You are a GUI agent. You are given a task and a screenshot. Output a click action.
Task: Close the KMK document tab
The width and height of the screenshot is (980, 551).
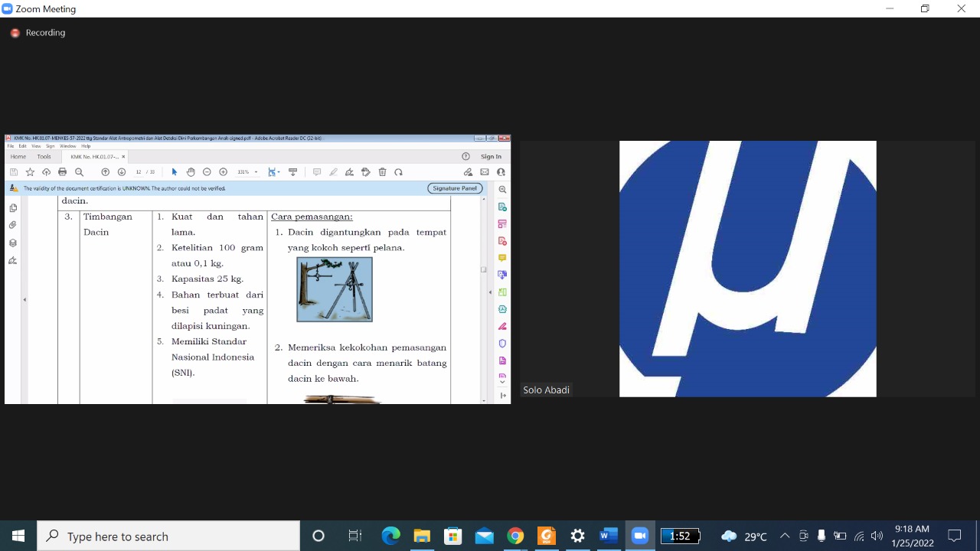point(123,156)
